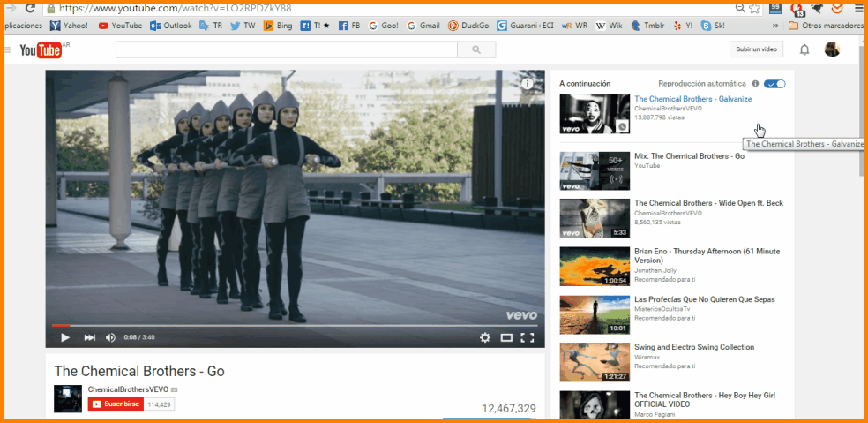
Task: Open the zoom magnifier icon in address bar
Action: point(739,8)
